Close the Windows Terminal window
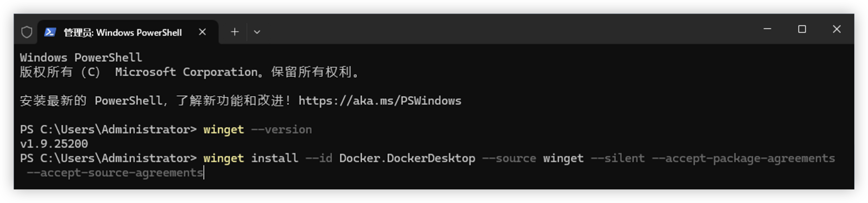The image size is (868, 203). point(837,29)
